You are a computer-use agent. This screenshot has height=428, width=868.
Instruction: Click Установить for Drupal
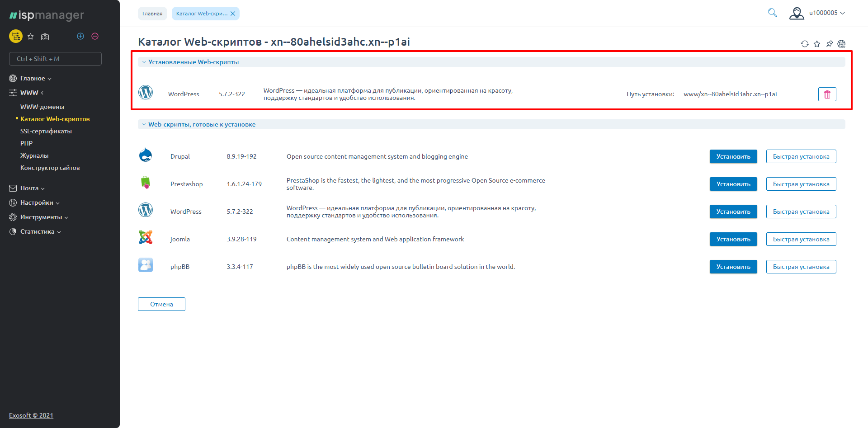pyautogui.click(x=733, y=156)
